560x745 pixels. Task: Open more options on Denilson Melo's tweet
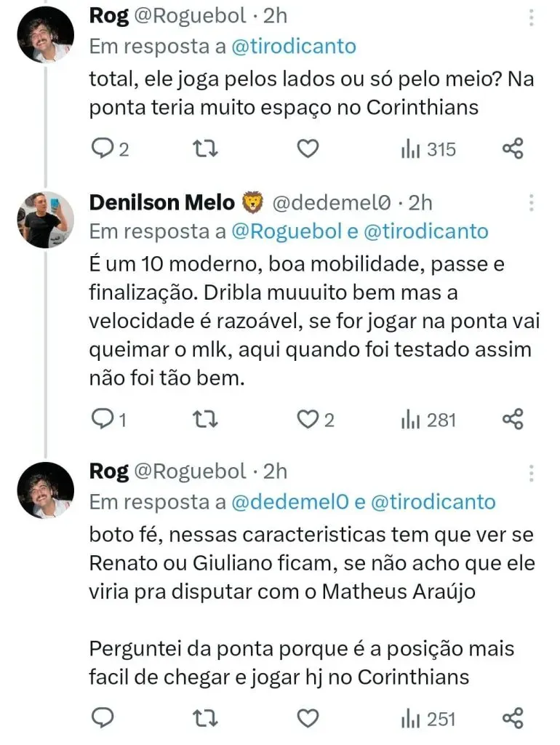[532, 202]
